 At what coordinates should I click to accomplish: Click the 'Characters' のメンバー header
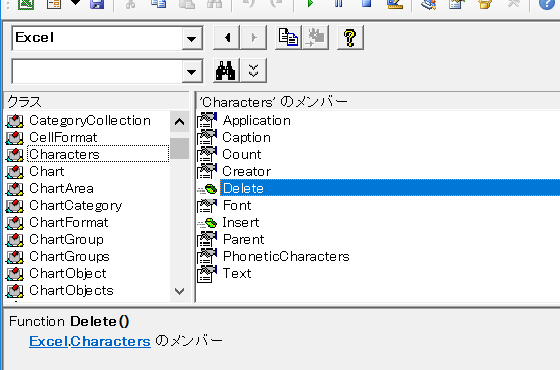click(x=378, y=102)
